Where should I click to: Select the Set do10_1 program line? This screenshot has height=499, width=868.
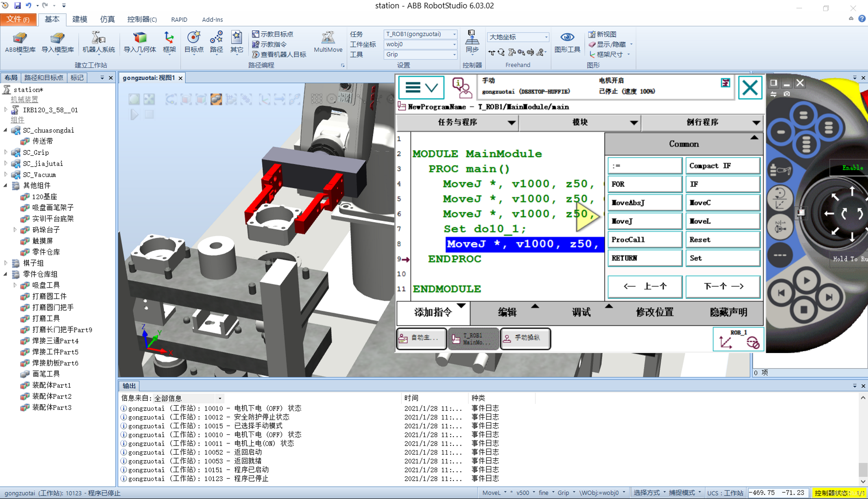(484, 229)
